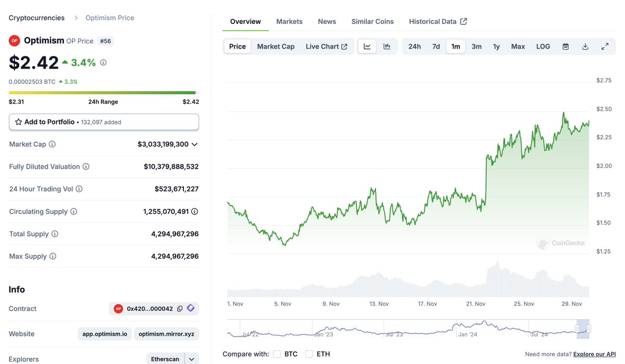This screenshot has height=364, width=625.
Task: Expand the Market Cap dropdown chevron
Action: coord(195,144)
